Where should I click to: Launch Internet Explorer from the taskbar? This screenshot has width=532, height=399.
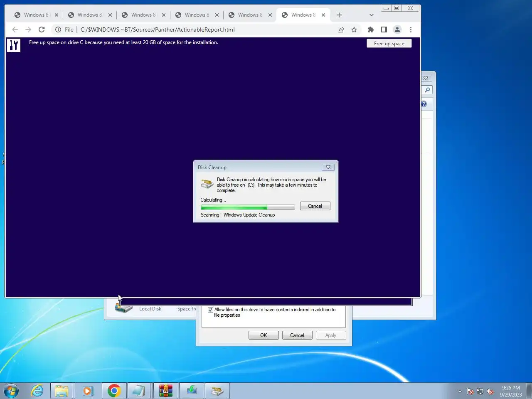37,391
